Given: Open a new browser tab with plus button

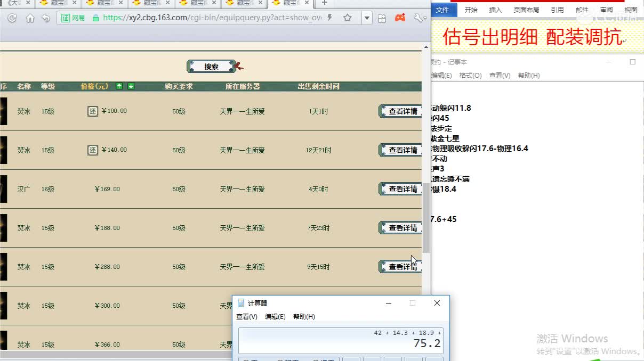Looking at the screenshot, I should click(x=324, y=3).
